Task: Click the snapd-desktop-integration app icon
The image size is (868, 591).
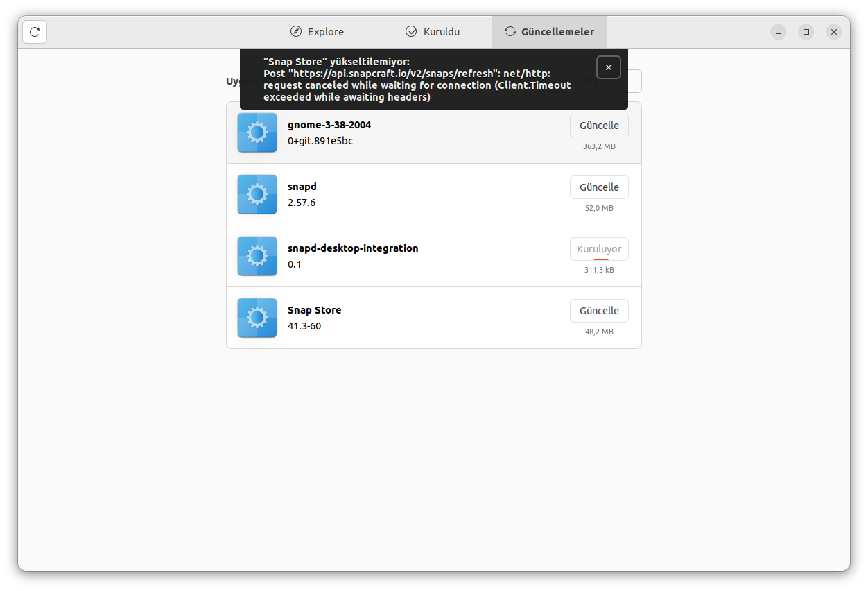Action: pos(257,256)
